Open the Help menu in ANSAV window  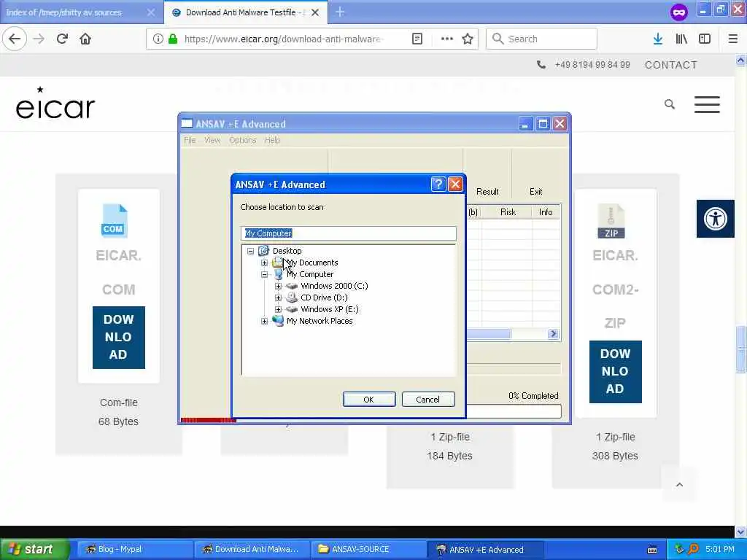(273, 140)
